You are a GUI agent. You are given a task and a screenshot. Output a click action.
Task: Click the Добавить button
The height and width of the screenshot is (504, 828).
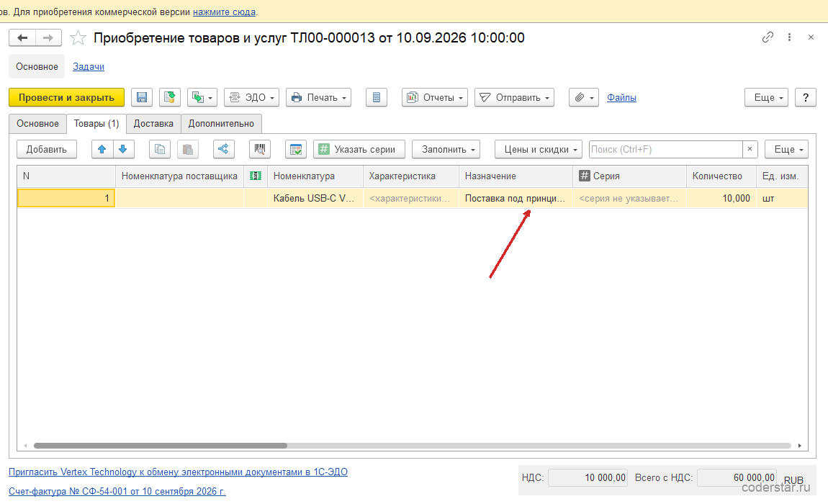47,149
